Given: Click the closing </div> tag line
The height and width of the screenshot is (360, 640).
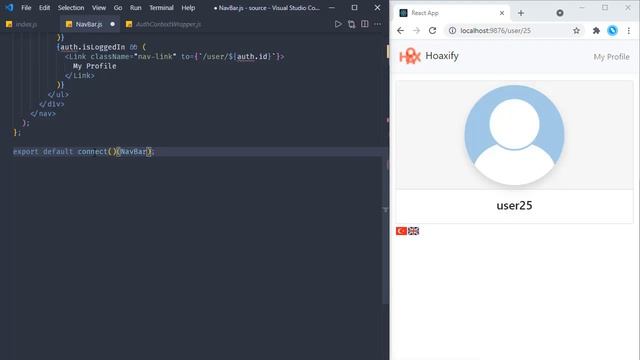Looking at the screenshot, I should pyautogui.click(x=51, y=104).
